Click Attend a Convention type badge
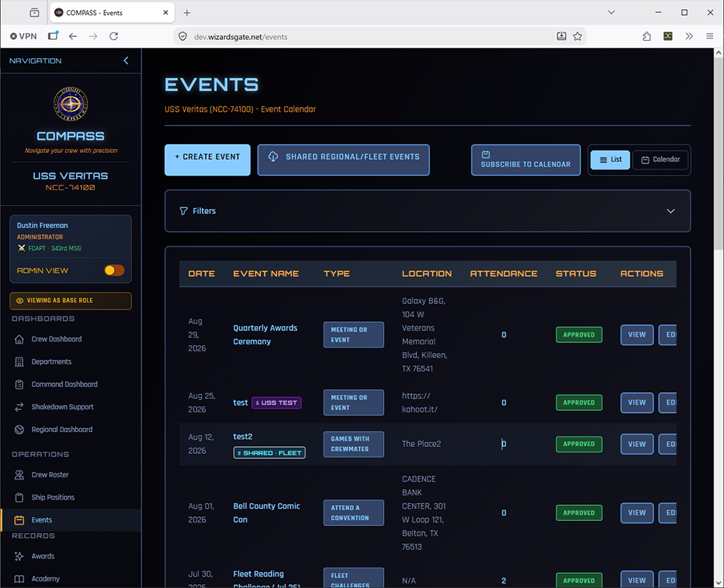The width and height of the screenshot is (724, 588). point(354,513)
